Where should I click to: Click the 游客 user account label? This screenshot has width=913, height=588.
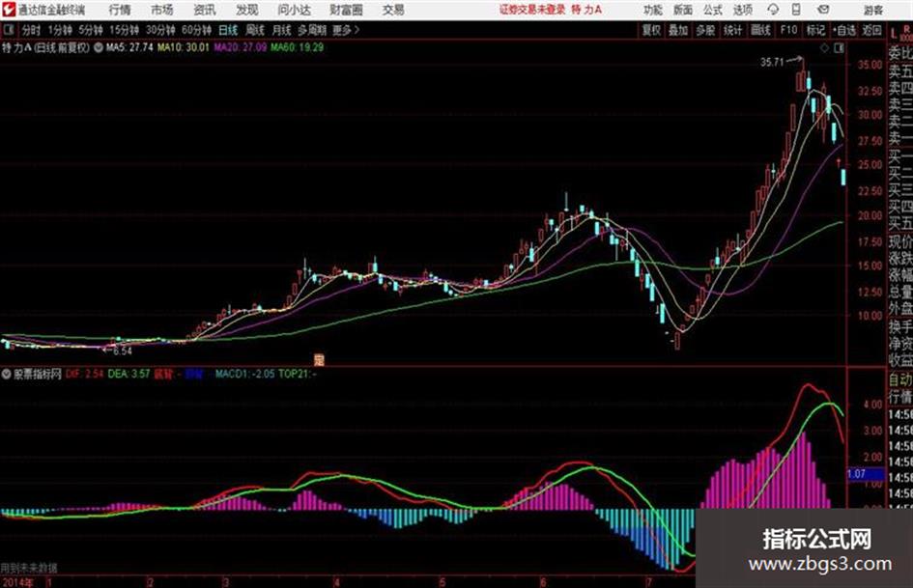[x=872, y=10]
